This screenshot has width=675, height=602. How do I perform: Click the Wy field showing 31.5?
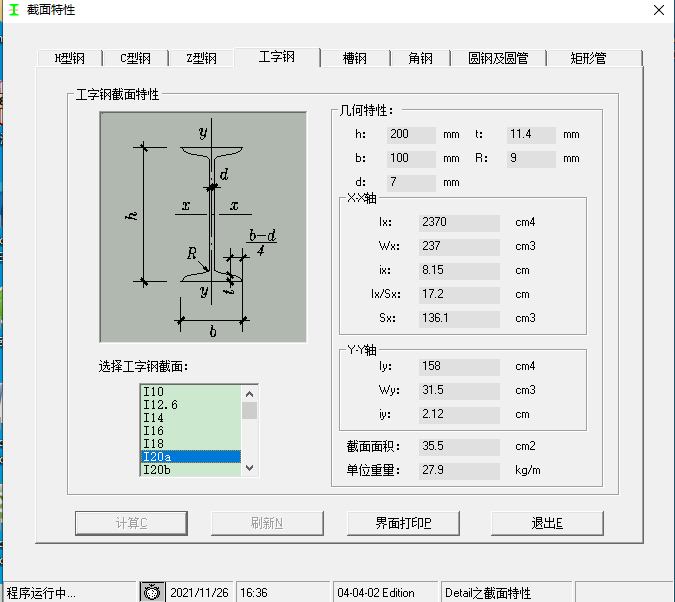pos(459,390)
